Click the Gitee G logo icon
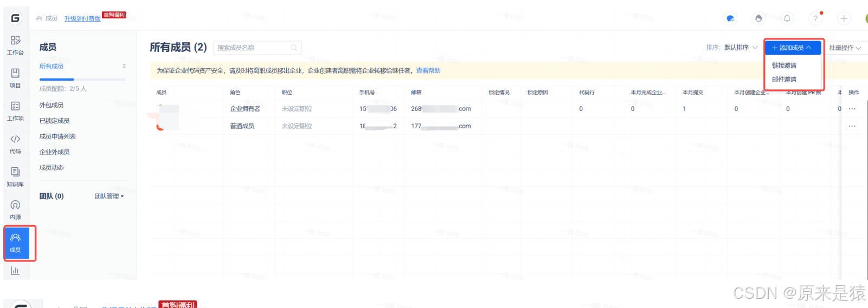The image size is (868, 308). [15, 18]
